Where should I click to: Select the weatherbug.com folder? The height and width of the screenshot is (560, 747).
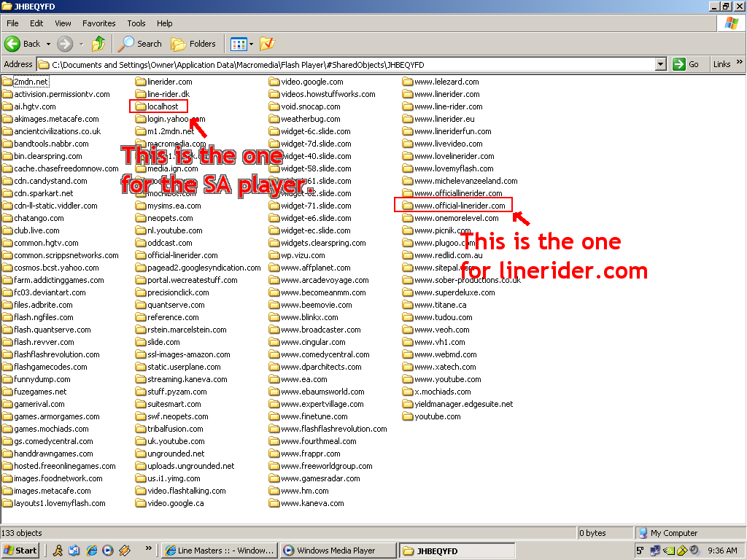click(304, 119)
